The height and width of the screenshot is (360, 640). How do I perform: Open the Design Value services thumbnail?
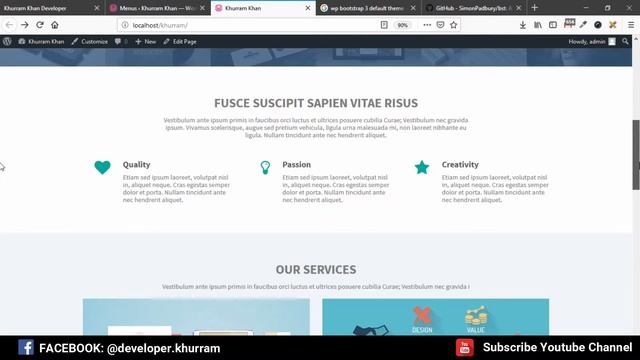(x=436, y=317)
